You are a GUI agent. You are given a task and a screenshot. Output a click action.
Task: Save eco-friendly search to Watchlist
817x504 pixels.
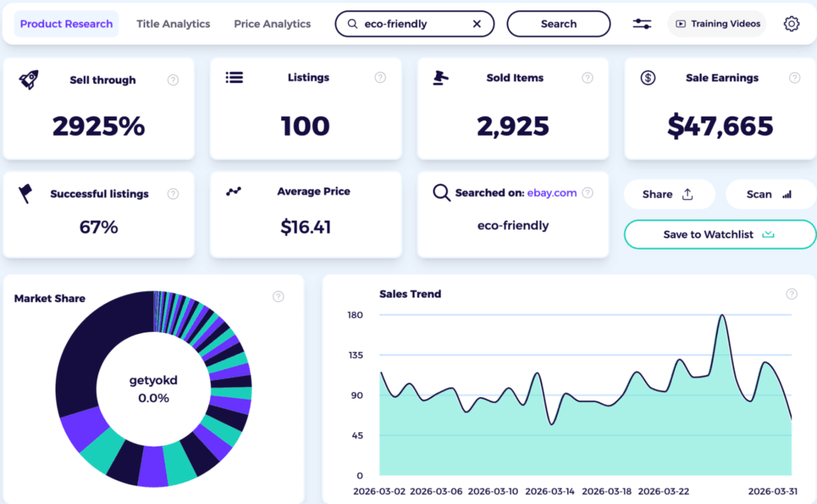point(719,234)
